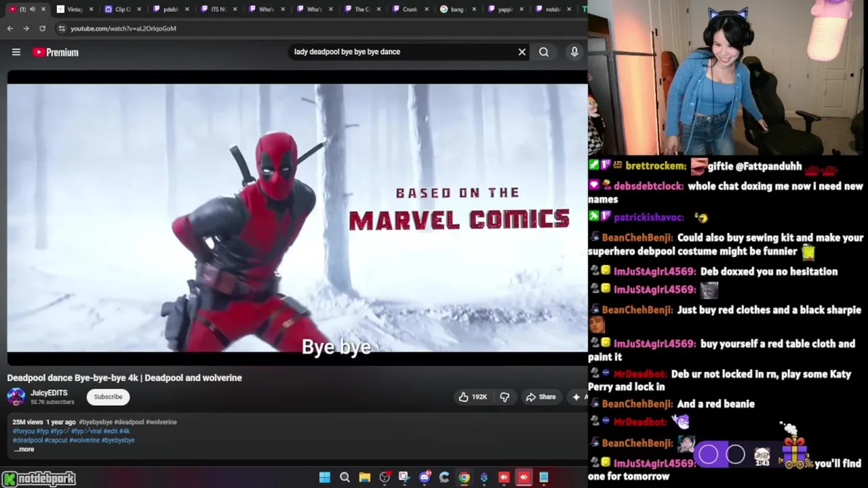Open OBS Studio from taskbar
The width and height of the screenshot is (868, 488).
384,477
